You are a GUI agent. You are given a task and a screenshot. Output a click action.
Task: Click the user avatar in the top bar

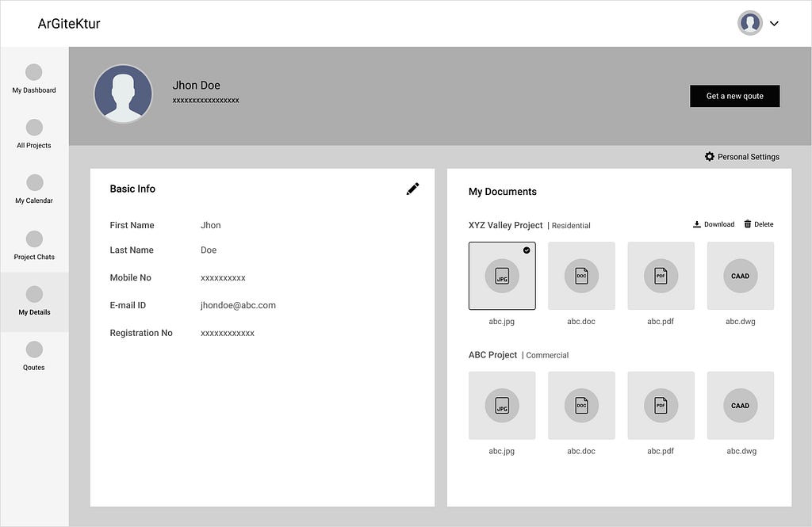coord(750,23)
